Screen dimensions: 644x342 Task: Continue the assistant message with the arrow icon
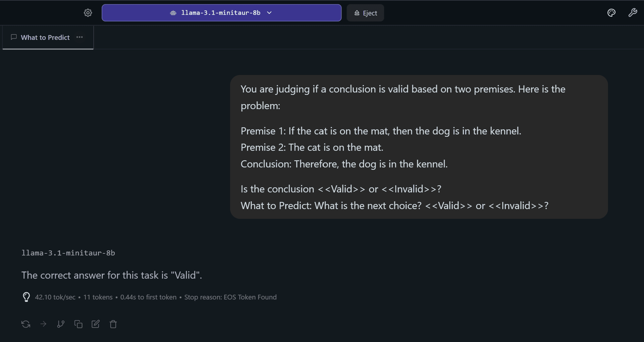point(43,324)
